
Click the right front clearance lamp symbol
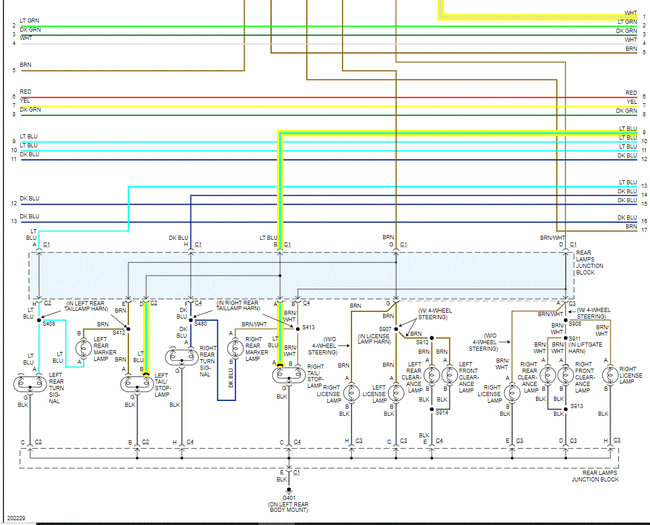point(565,375)
